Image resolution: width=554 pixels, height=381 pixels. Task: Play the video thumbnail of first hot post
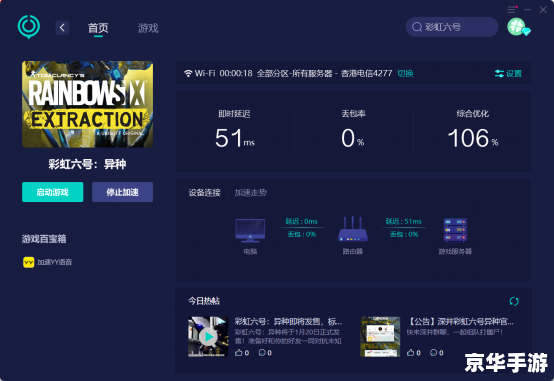coord(208,336)
